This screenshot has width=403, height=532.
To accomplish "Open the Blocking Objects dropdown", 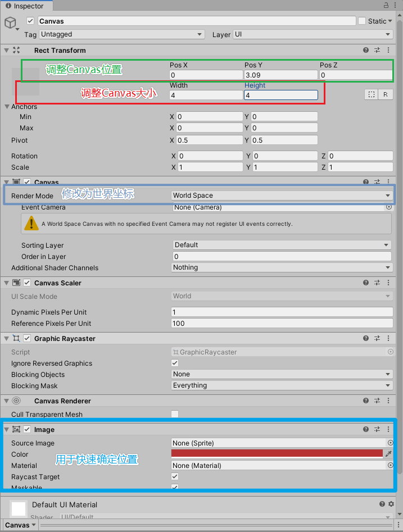I will tap(282, 374).
